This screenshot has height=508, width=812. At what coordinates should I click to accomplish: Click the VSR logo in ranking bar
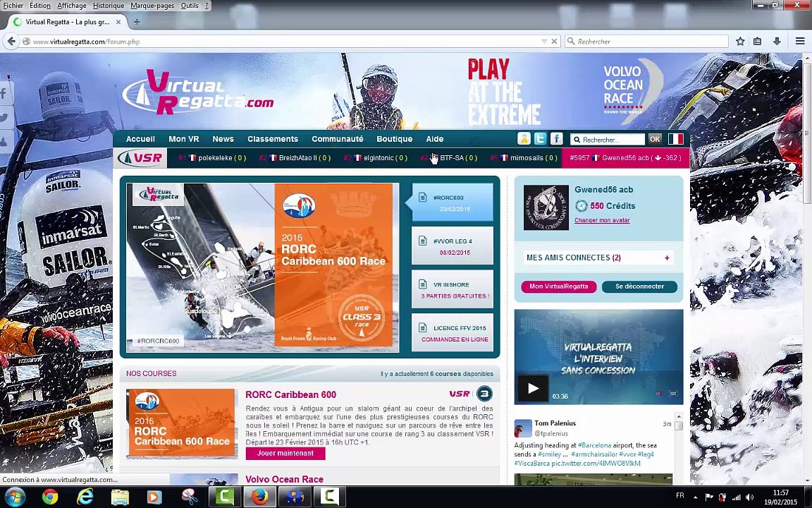click(x=140, y=158)
